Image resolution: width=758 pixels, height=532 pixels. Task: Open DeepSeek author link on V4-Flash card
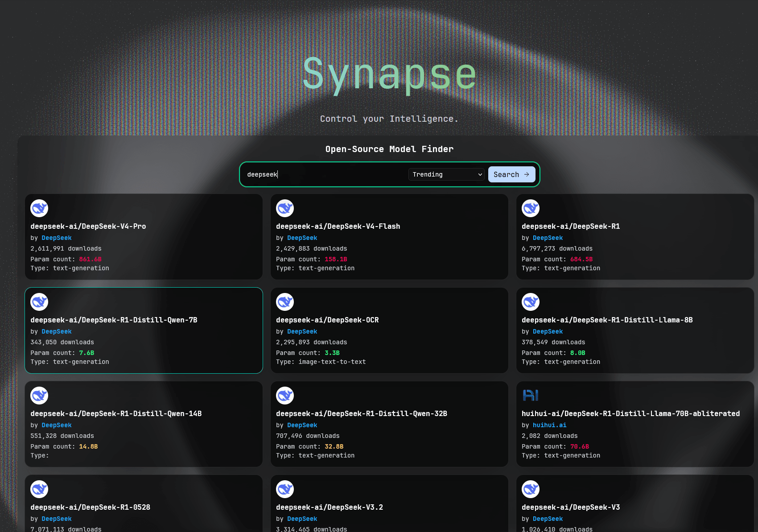[302, 238]
